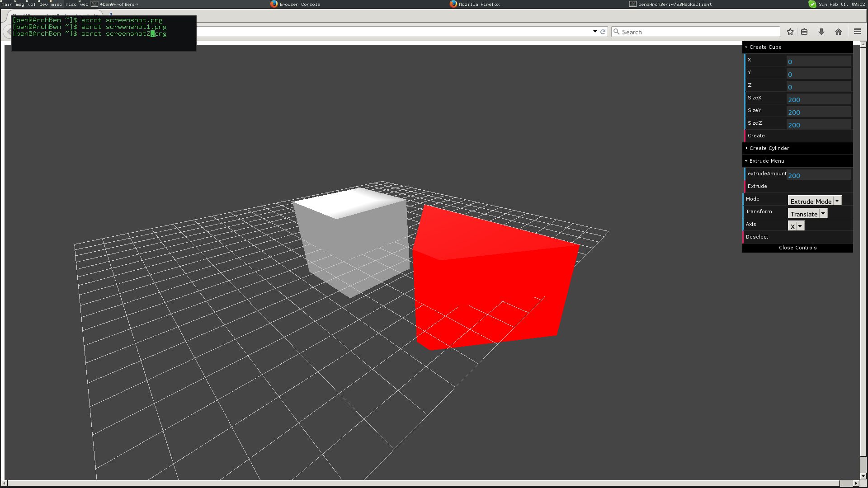Show URL history dropdown arrow
This screenshot has height=488, width=868.
coord(595,32)
